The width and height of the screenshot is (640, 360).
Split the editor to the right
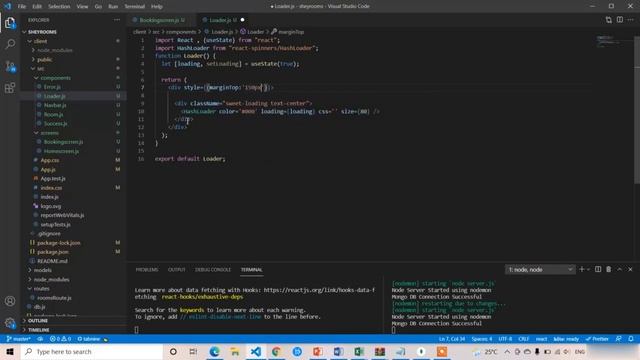pos(620,20)
